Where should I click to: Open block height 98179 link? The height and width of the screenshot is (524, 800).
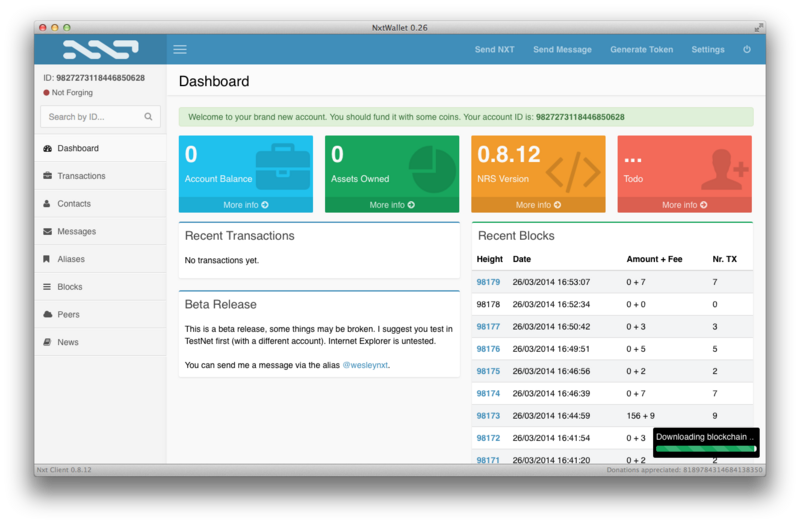[488, 282]
